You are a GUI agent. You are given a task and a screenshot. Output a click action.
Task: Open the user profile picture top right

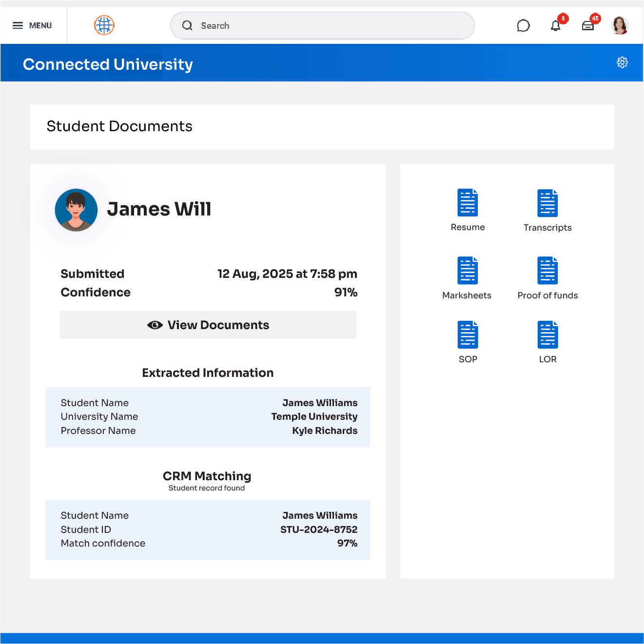pyautogui.click(x=620, y=25)
